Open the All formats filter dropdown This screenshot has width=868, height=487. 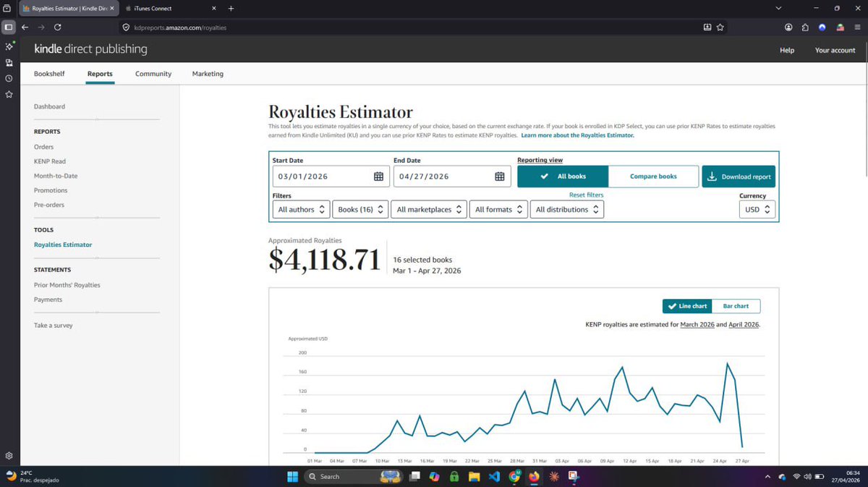pyautogui.click(x=498, y=209)
